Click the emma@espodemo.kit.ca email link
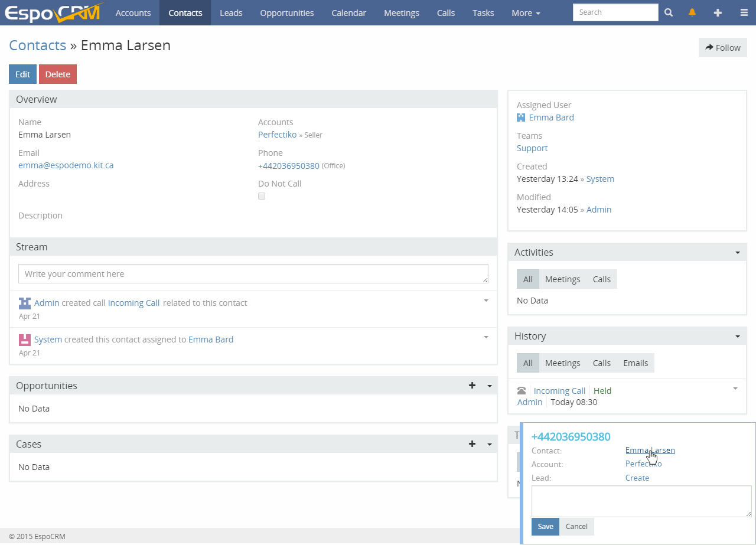The image size is (756, 545). click(66, 165)
